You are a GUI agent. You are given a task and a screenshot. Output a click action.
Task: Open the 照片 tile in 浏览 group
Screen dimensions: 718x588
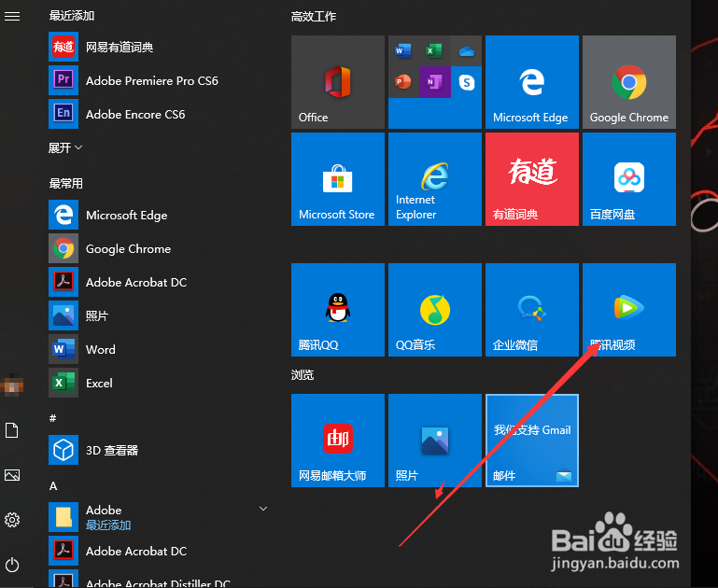point(435,441)
